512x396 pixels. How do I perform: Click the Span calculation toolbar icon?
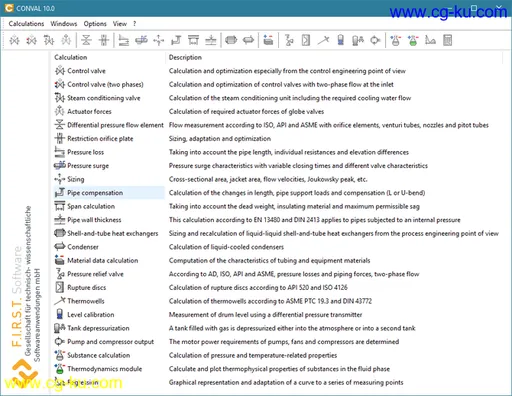(193, 40)
